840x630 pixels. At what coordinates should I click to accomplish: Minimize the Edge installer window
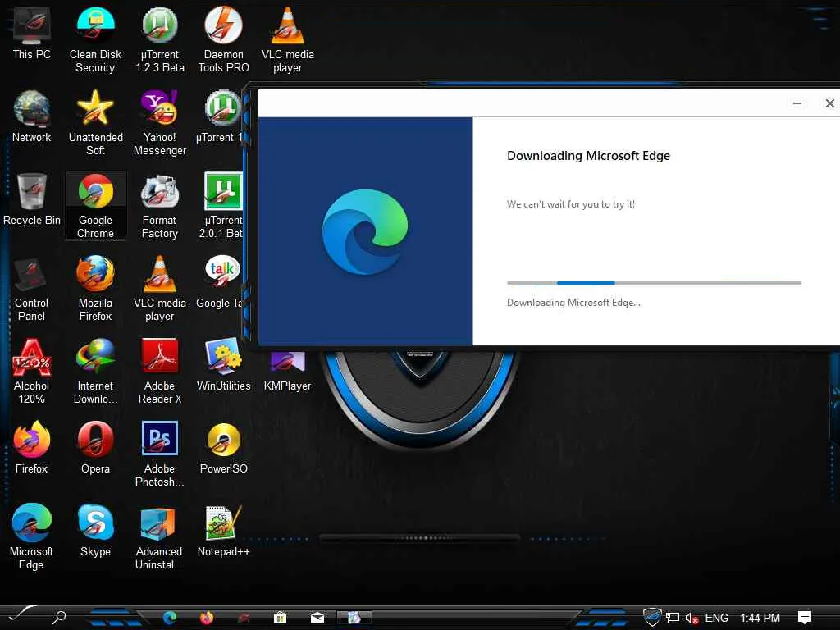pyautogui.click(x=797, y=103)
